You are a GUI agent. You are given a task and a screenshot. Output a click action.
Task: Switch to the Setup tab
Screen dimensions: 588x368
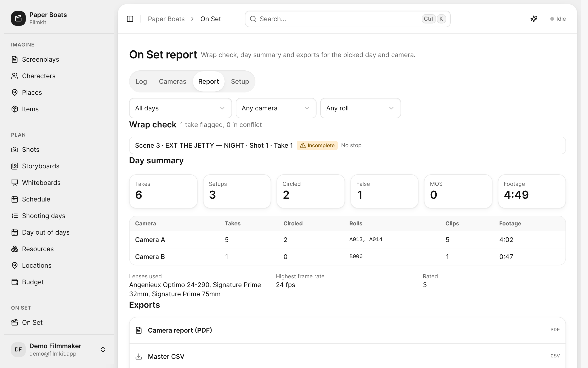[x=240, y=81]
